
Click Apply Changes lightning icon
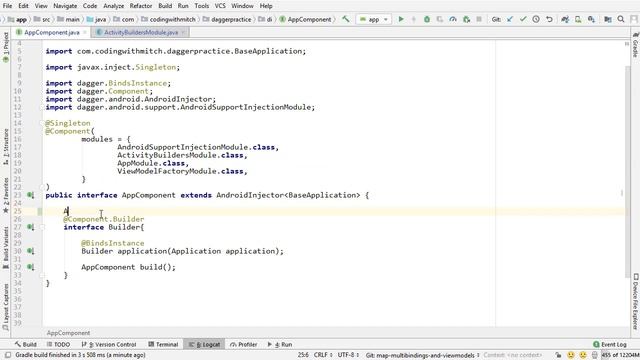[x=413, y=19]
